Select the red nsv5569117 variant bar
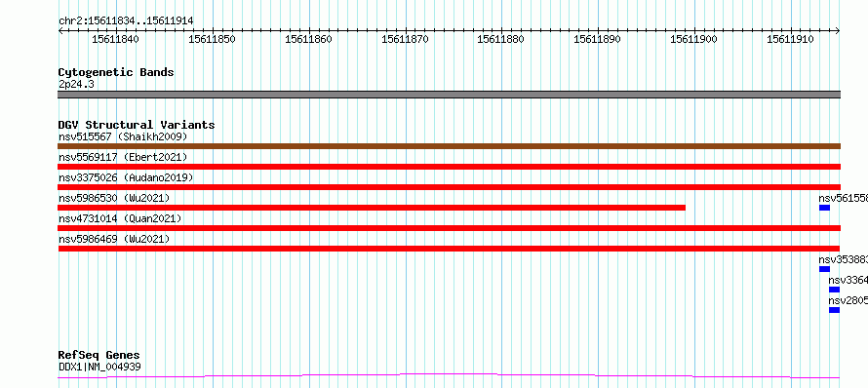Image resolution: width=868 pixels, height=388 pixels. coord(449,167)
